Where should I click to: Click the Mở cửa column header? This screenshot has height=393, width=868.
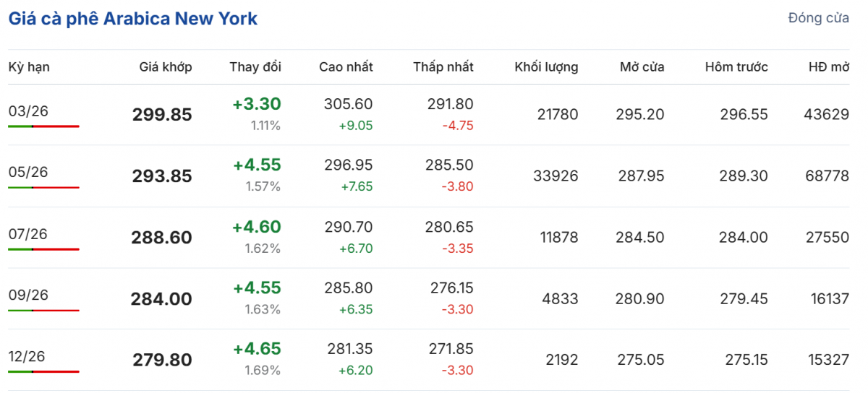pos(642,67)
